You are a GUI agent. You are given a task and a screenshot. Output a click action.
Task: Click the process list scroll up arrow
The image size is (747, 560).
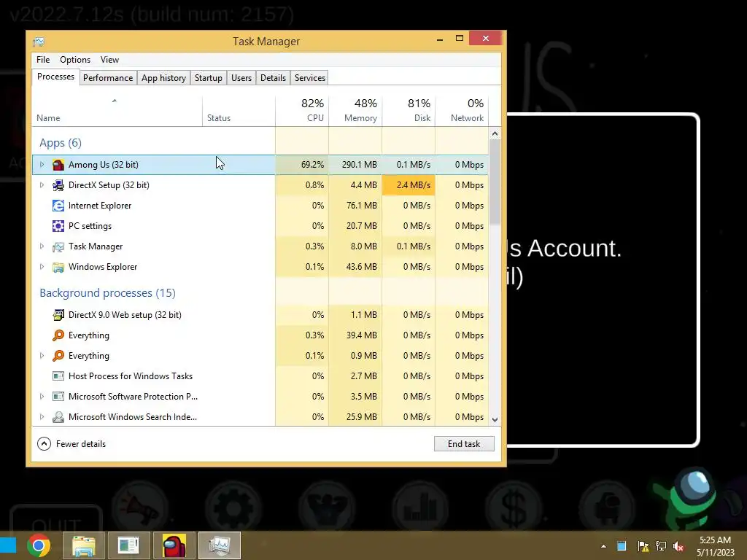pos(495,134)
